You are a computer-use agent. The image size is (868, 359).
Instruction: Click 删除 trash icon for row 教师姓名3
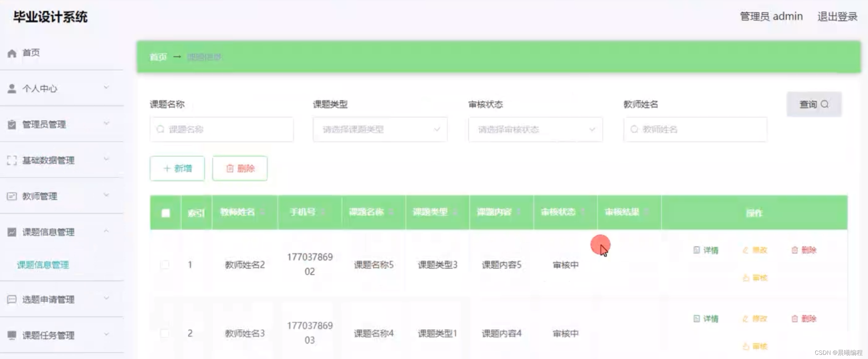click(x=794, y=319)
